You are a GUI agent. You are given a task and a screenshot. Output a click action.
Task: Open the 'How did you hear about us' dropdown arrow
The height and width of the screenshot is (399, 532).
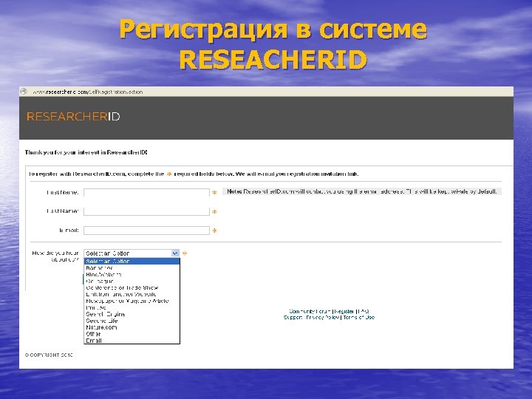(x=174, y=253)
